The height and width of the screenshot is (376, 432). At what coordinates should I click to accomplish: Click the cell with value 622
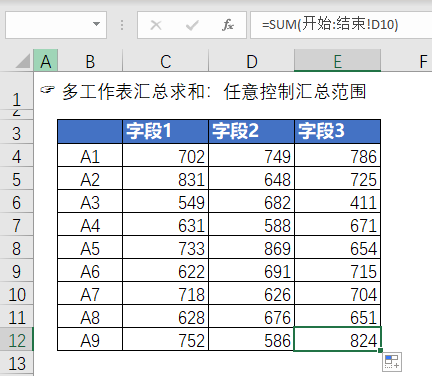click(x=165, y=270)
